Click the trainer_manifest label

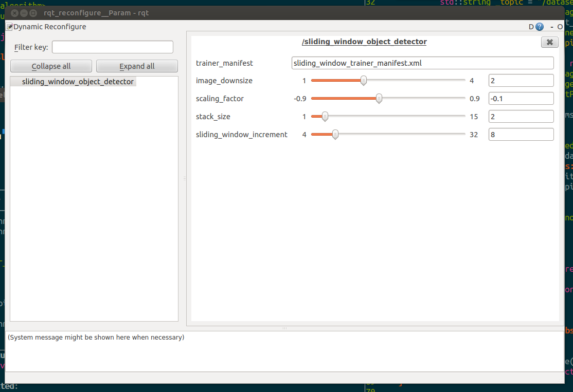click(224, 63)
